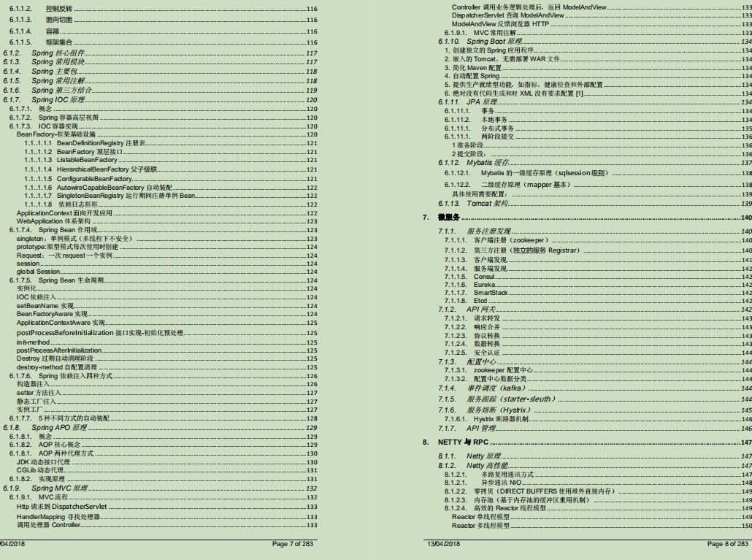The image size is (752, 560).
Task: Open 6.1.10. Spring Boot 原理 section
Action: pos(595,41)
